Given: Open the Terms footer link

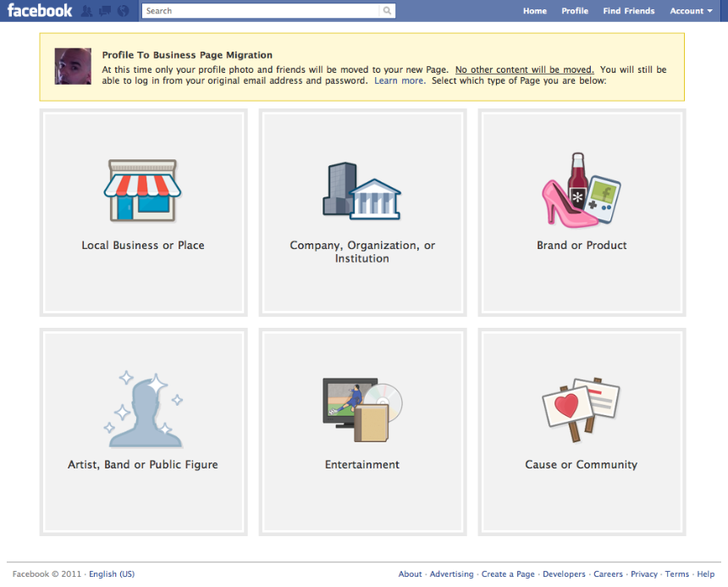Looking at the screenshot, I should [x=677, y=574].
